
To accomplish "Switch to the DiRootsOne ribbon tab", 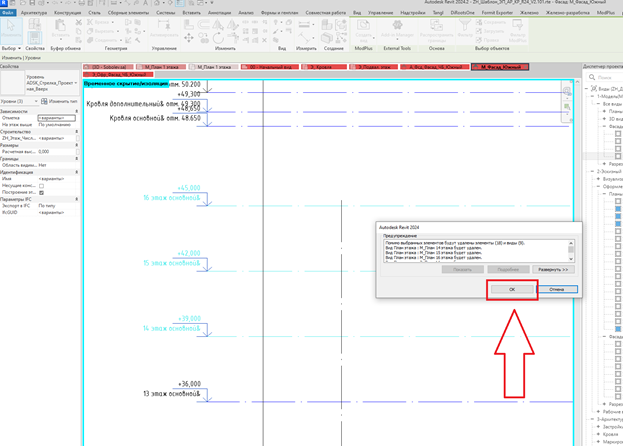I will pos(462,13).
